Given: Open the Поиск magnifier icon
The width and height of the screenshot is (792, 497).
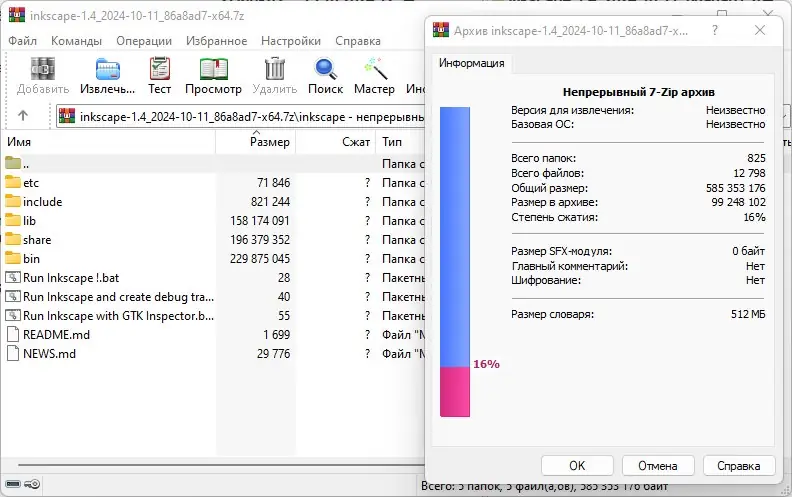Looking at the screenshot, I should coord(325,69).
